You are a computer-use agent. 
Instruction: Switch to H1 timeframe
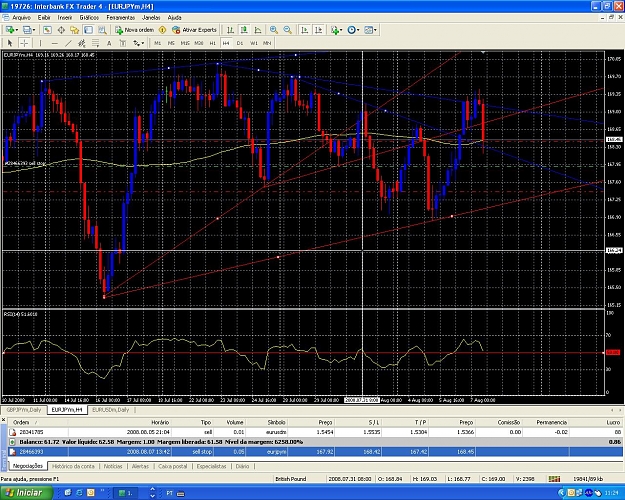[x=212, y=43]
